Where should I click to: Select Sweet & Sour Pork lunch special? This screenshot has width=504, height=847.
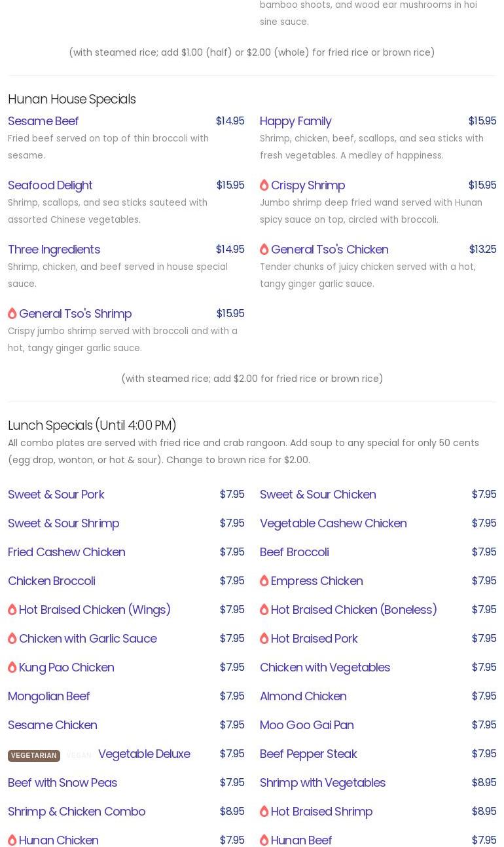(56, 495)
